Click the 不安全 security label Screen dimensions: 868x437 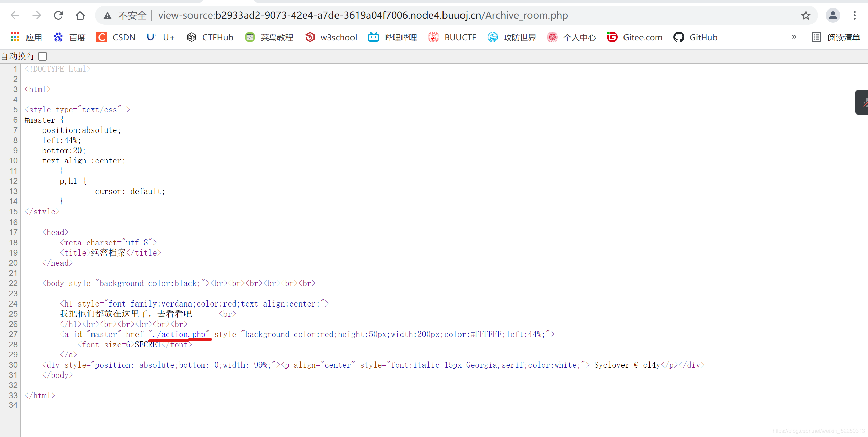pyautogui.click(x=132, y=15)
